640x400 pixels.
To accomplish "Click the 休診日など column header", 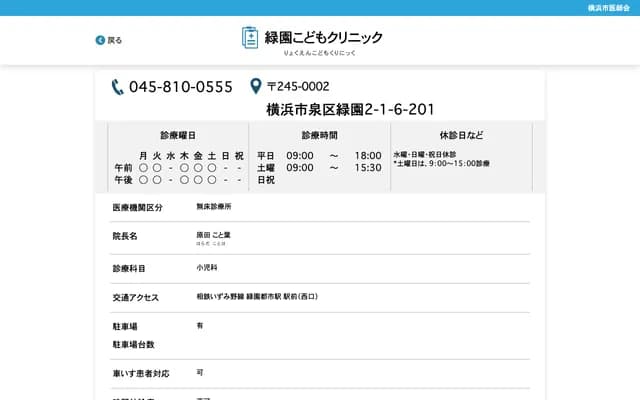I will (460, 135).
